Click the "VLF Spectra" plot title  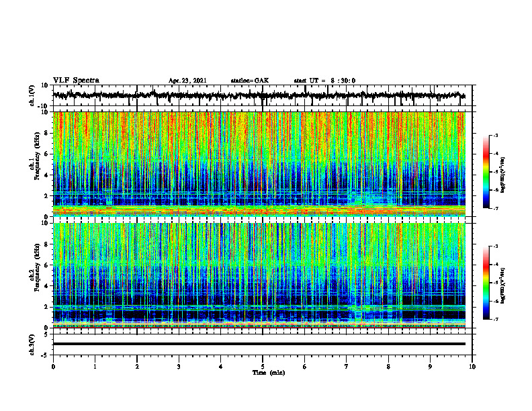[x=76, y=81]
